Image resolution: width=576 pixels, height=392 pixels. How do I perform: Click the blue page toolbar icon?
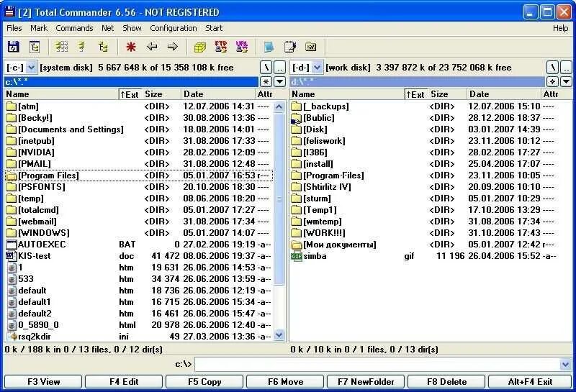[269, 47]
